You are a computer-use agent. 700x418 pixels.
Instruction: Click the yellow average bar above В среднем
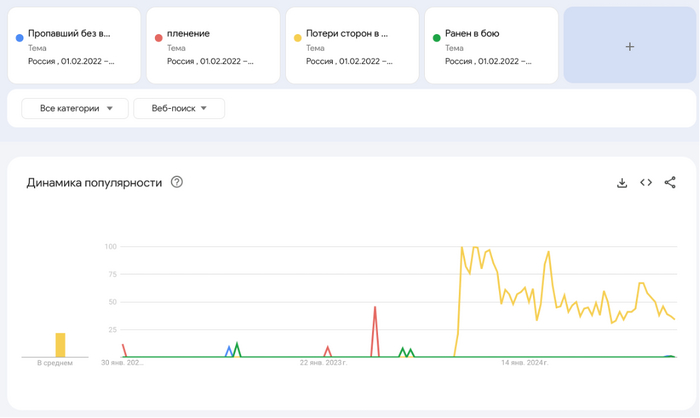click(60, 345)
